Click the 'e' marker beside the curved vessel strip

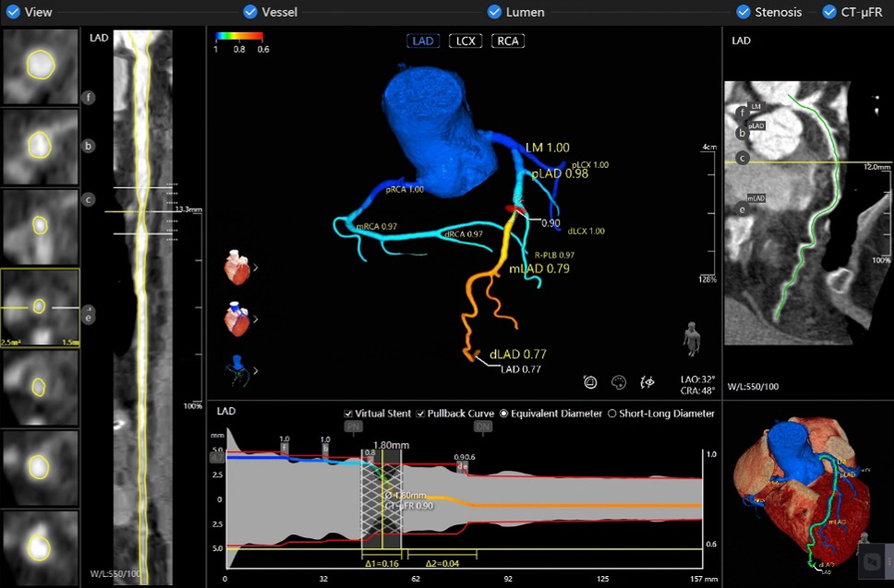(x=88, y=317)
